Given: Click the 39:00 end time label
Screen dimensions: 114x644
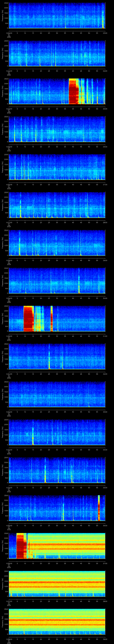Looking at the screenshot, I should point(105,639).
